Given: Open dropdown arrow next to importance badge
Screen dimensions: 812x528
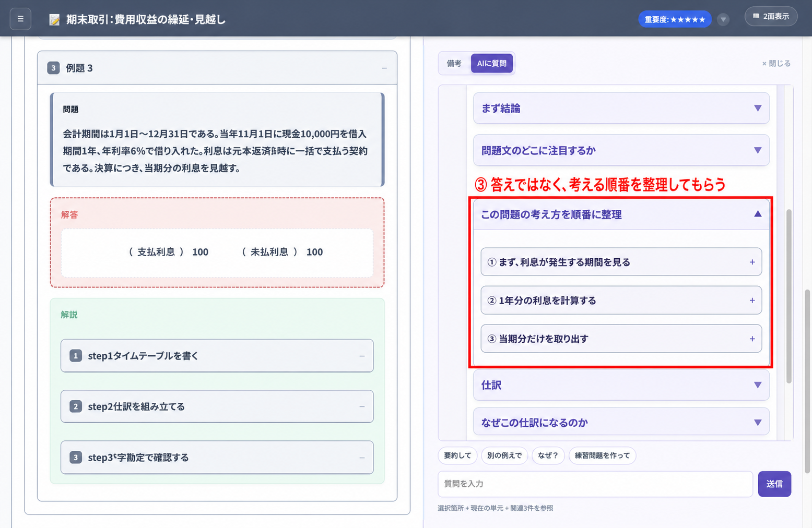Looking at the screenshot, I should (723, 20).
